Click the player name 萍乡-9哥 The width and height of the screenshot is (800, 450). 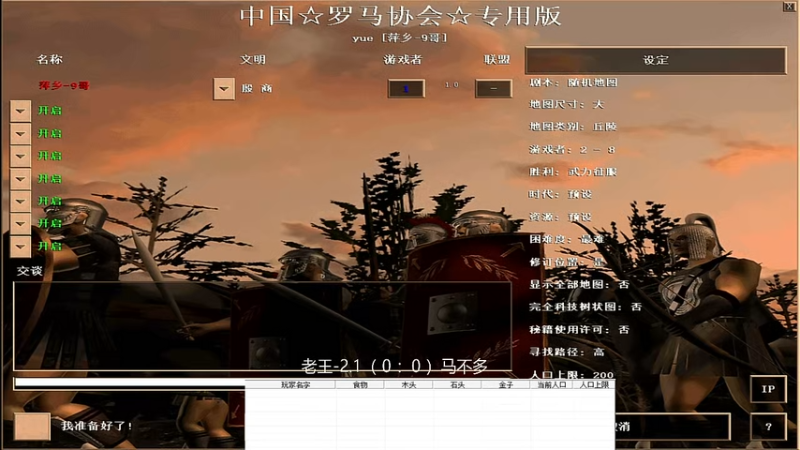click(x=63, y=86)
